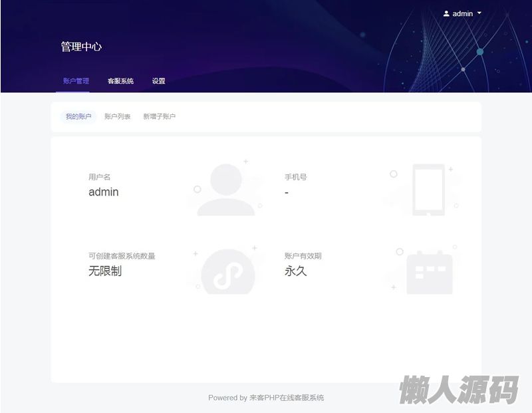Click the 账户有效期 label
532x413 pixels.
click(x=303, y=256)
